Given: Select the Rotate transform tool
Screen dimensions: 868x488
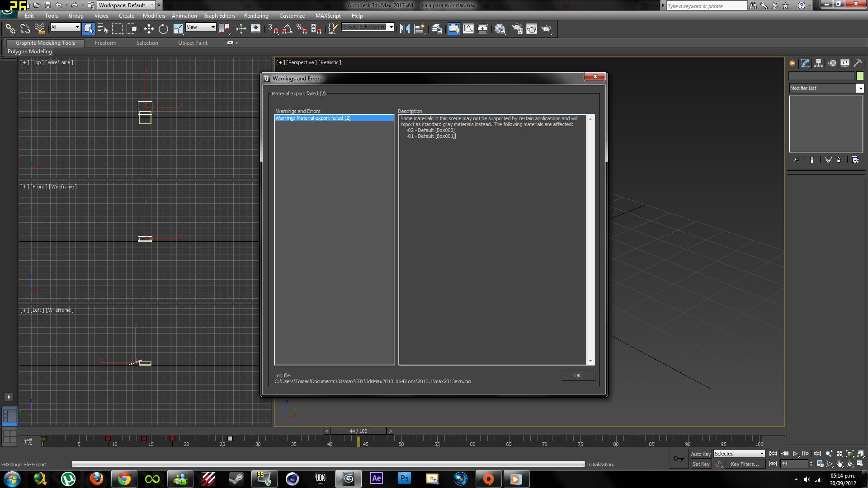Looking at the screenshot, I should pos(163,29).
